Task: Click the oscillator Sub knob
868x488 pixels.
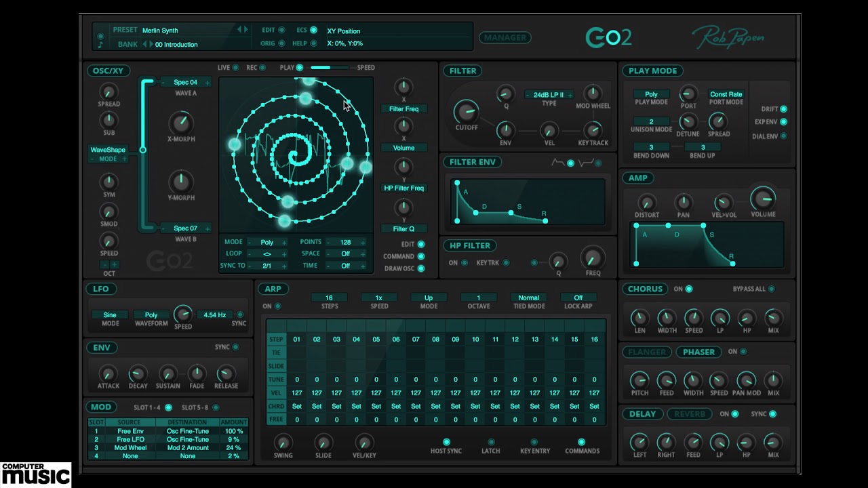Action: tap(108, 120)
